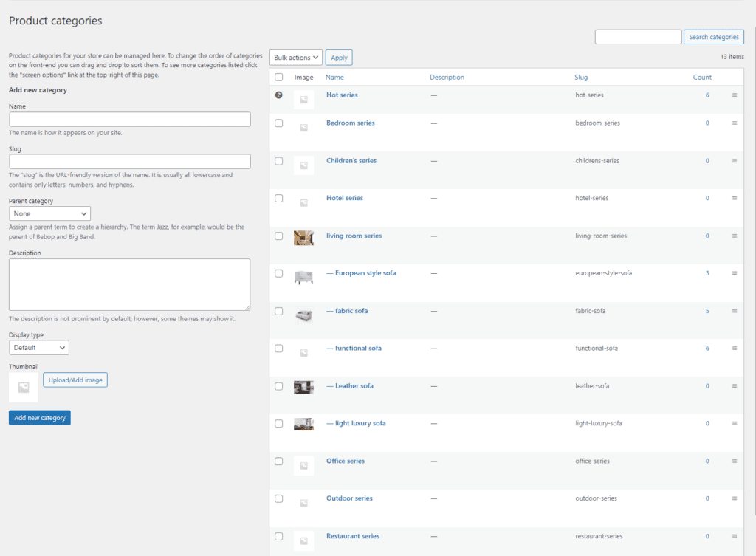Screen dimensions: 756x556
Task: Check the Children's series checkbox
Action: pyautogui.click(x=278, y=161)
